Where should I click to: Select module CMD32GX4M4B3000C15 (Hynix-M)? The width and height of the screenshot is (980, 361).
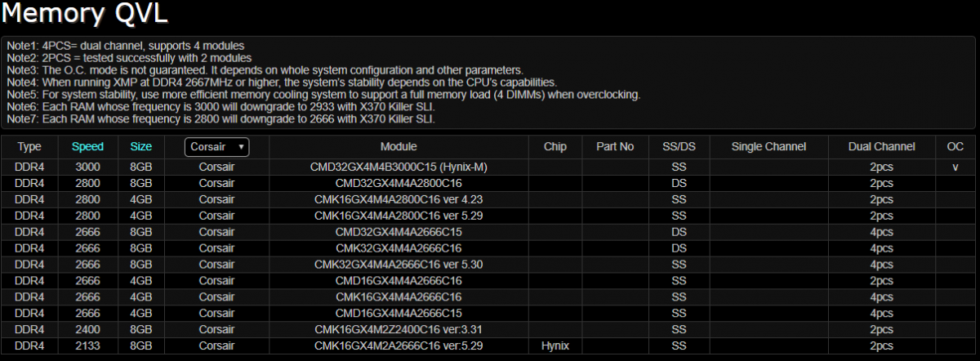(x=399, y=167)
